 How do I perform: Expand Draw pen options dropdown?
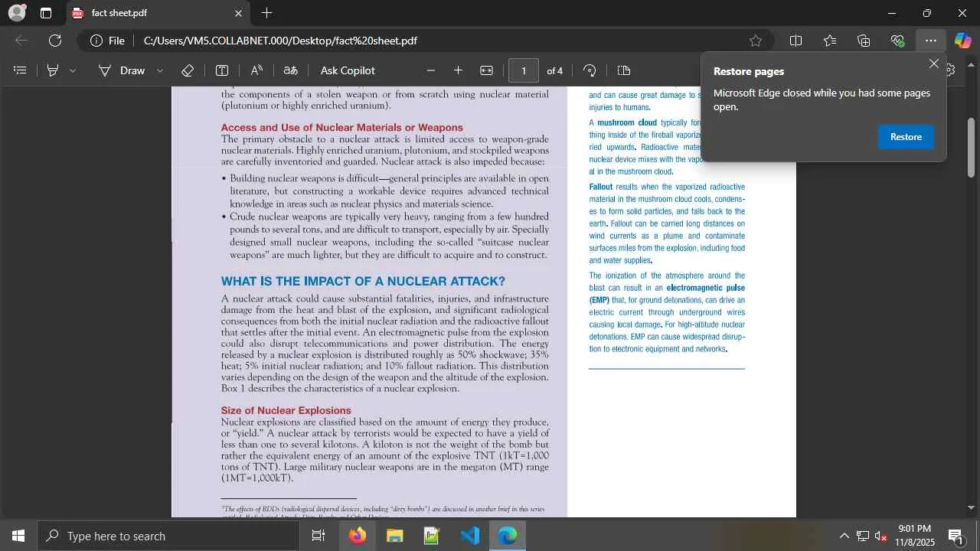(160, 70)
